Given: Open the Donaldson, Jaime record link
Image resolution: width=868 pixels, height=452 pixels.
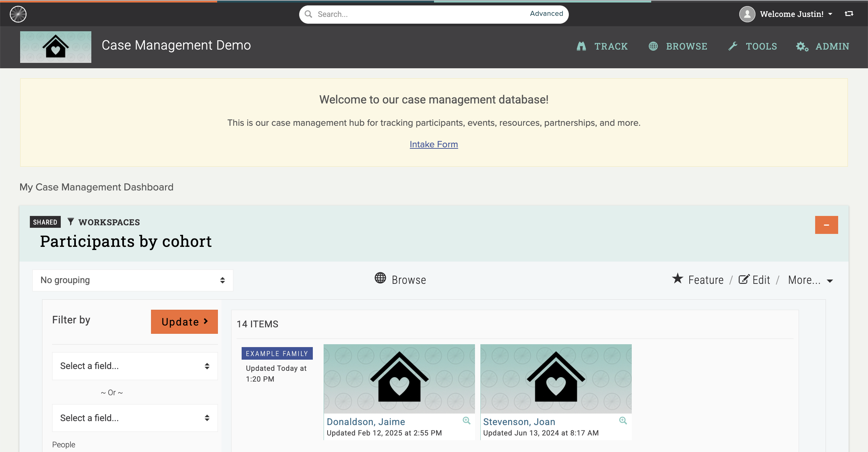Looking at the screenshot, I should pyautogui.click(x=365, y=421).
